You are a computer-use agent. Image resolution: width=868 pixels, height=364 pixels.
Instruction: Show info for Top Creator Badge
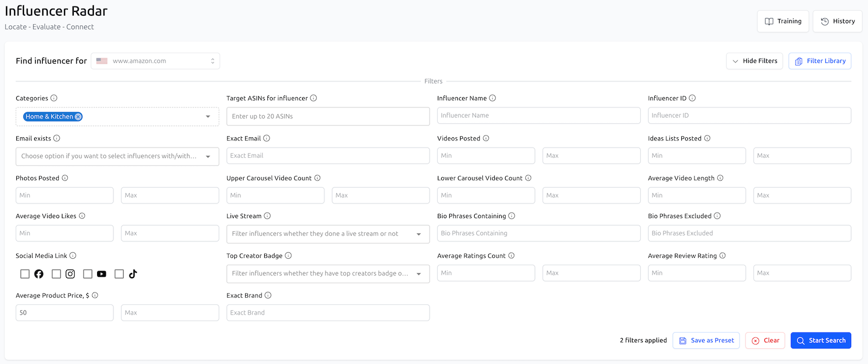click(288, 256)
